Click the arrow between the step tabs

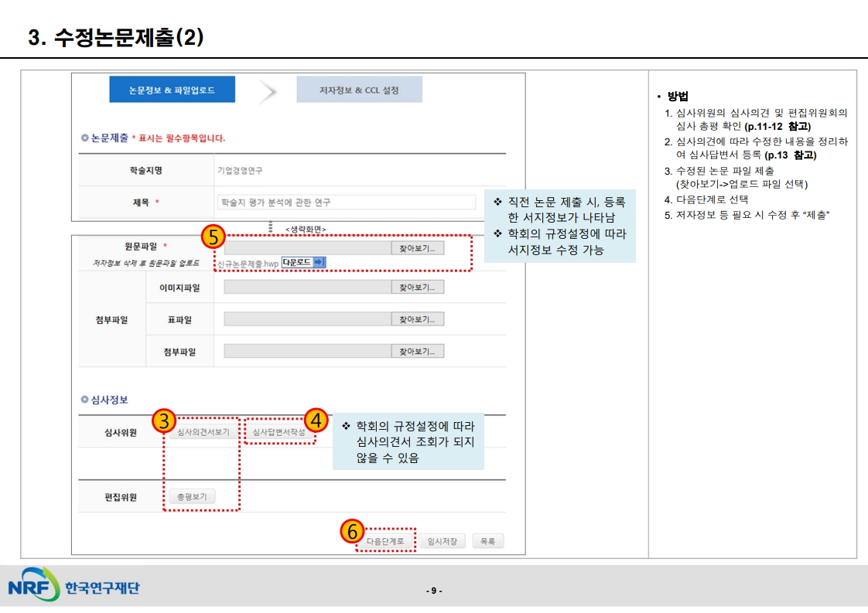[x=267, y=91]
